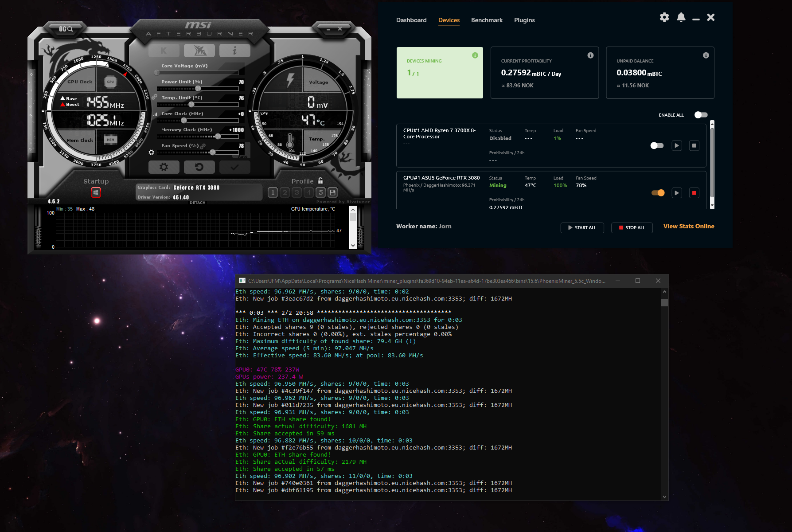Detach the Afterburner monitoring graph
This screenshot has height=532, width=792.
click(x=197, y=203)
